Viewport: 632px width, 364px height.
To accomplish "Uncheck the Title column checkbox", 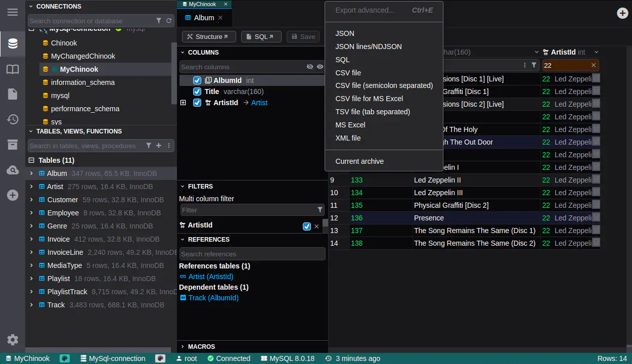I will [197, 92].
